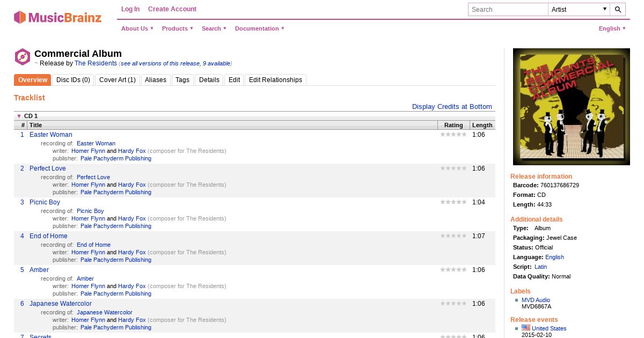Collapse the CD 1 tracklist triangle

click(x=19, y=116)
